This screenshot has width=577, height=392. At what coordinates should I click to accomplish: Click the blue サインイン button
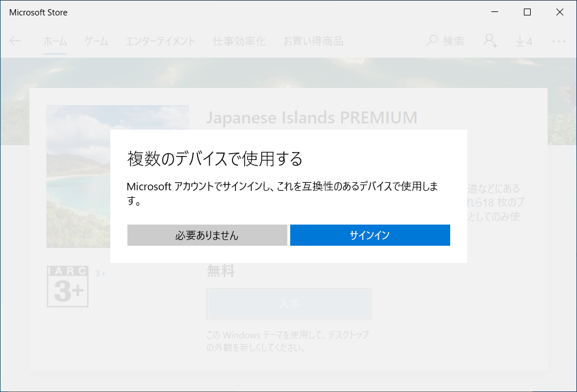coord(370,235)
